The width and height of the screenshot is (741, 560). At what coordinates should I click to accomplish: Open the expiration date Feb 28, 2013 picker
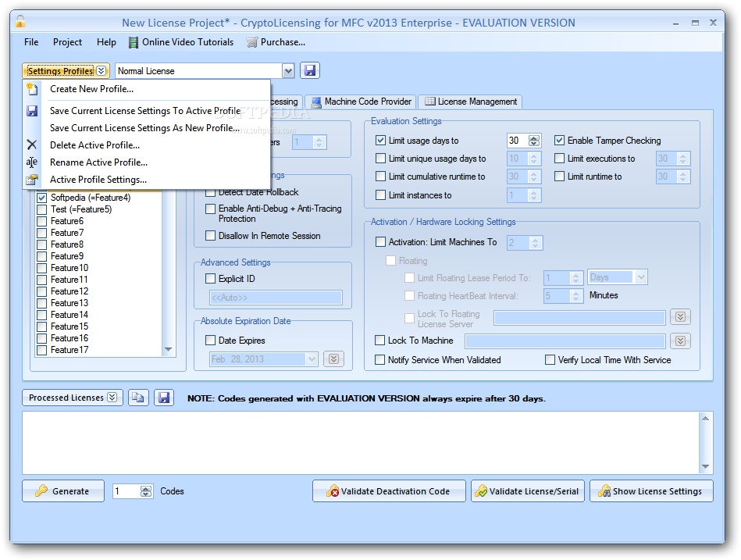pos(312,359)
